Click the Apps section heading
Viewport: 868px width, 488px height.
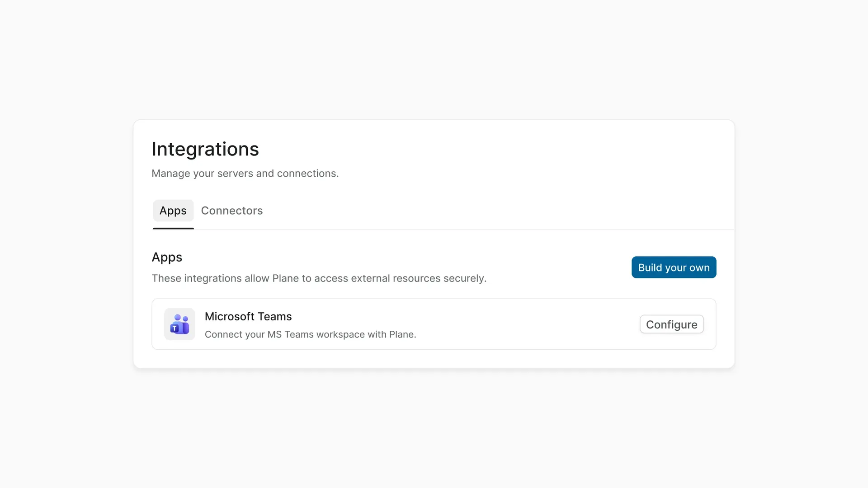167,257
